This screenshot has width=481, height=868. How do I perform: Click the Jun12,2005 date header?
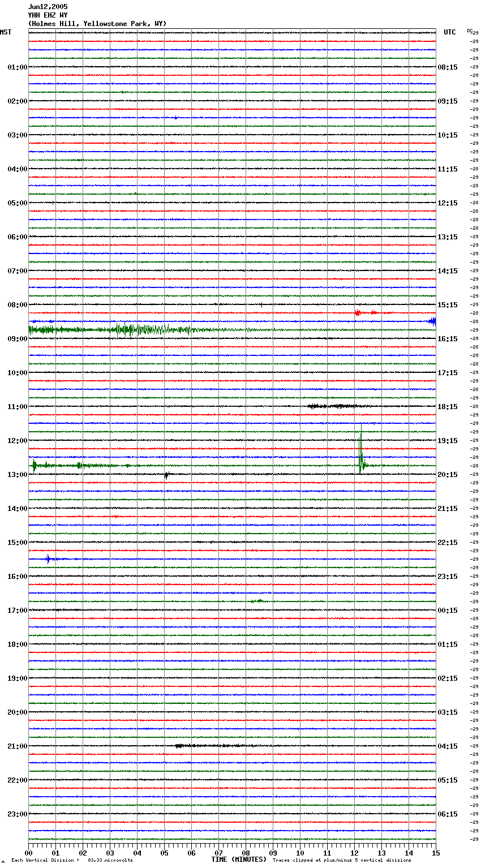(48, 7)
